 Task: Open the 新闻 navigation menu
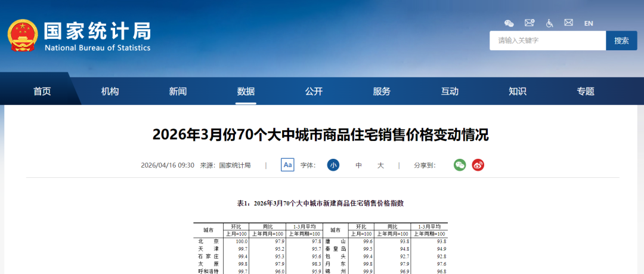pos(178,91)
